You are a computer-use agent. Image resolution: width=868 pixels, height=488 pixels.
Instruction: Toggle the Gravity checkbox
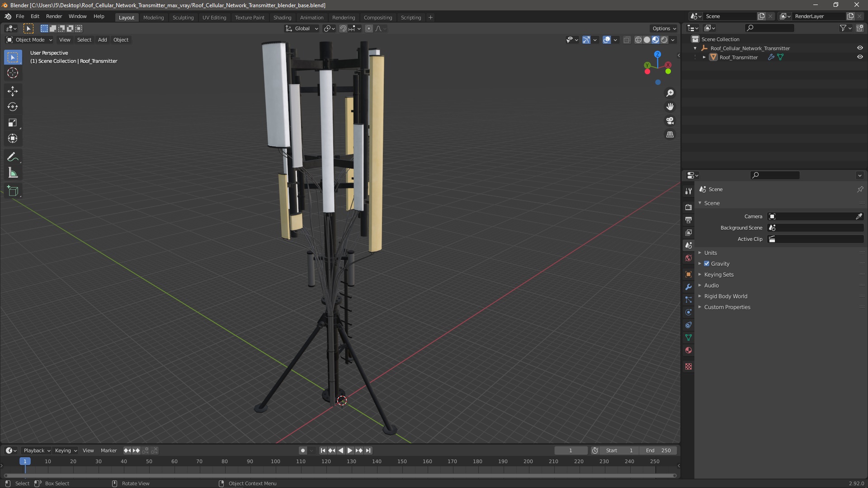[x=707, y=263]
